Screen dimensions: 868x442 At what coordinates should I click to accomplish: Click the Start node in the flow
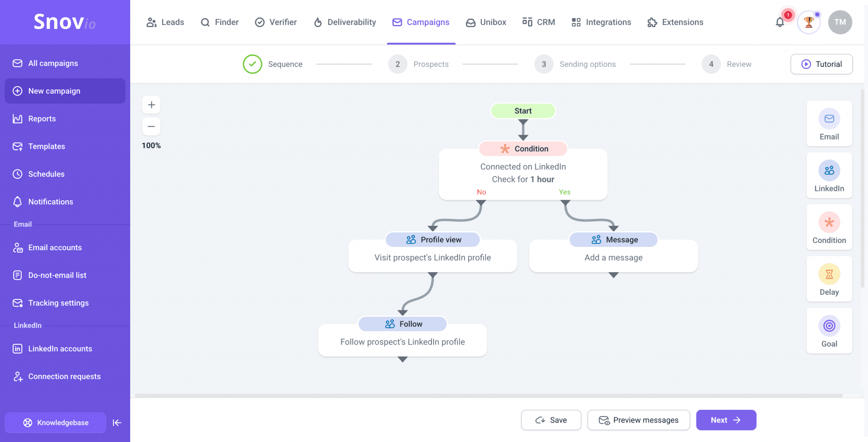click(x=523, y=110)
